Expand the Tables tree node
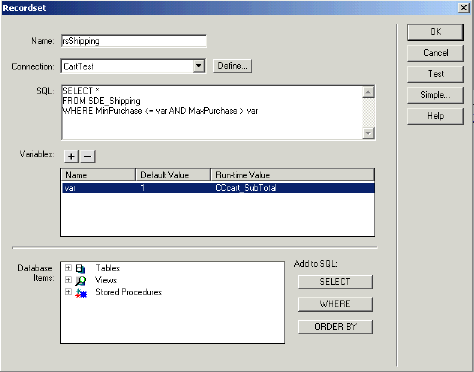This screenshot has width=474, height=372. [68, 268]
